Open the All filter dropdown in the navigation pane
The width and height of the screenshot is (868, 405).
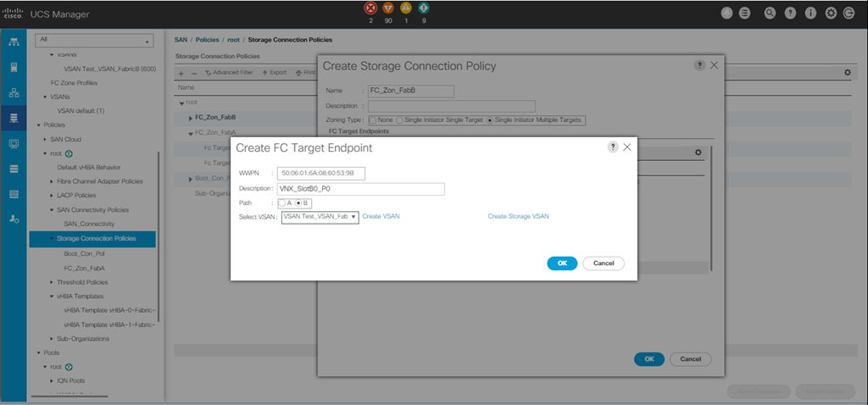click(x=93, y=41)
